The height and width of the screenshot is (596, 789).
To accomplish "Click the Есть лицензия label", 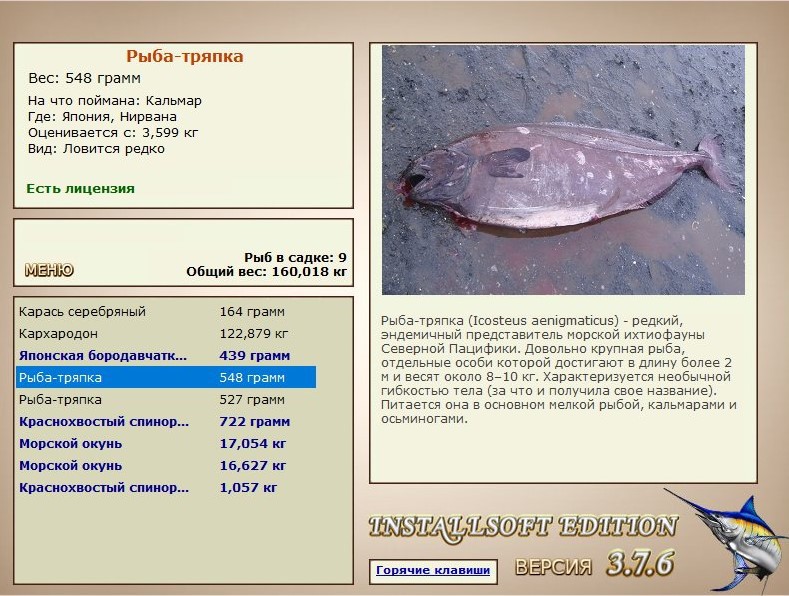I will (x=81, y=189).
